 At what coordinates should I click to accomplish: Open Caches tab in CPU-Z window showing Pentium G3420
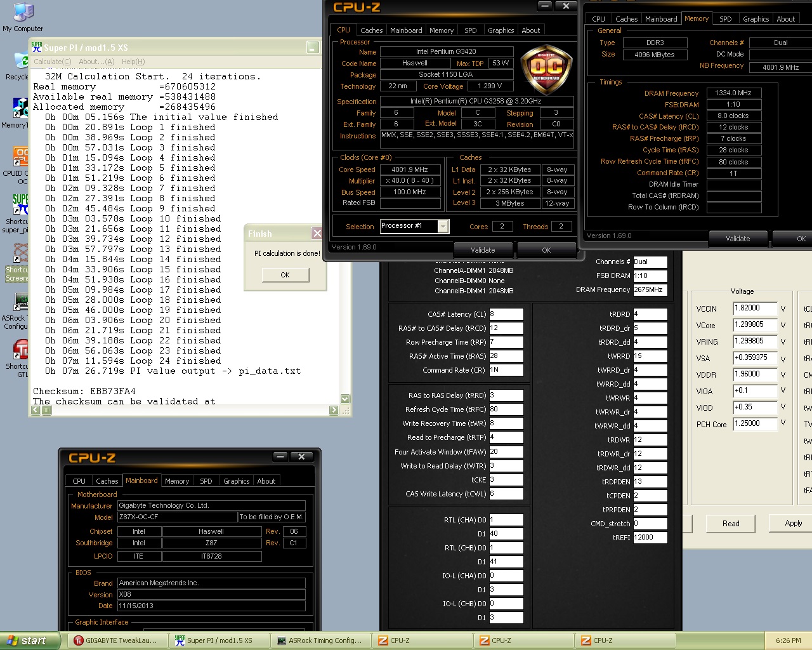click(x=372, y=30)
